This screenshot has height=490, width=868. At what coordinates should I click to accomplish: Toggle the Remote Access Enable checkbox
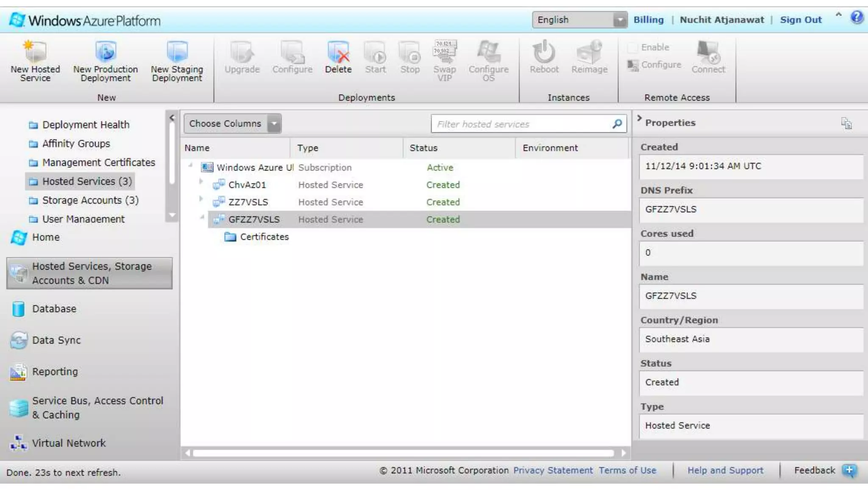[632, 48]
